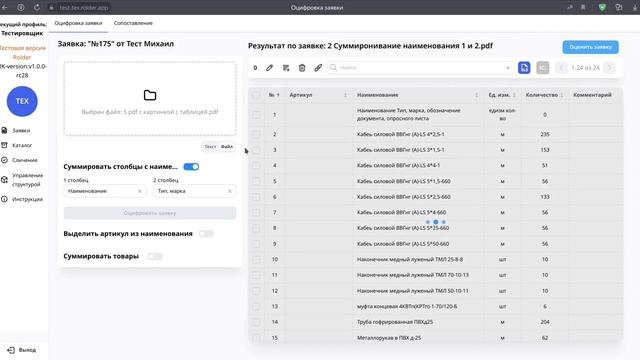Viewport: 640px width, 360px height.
Task: Click quantity 204 in row 14
Action: (544, 322)
